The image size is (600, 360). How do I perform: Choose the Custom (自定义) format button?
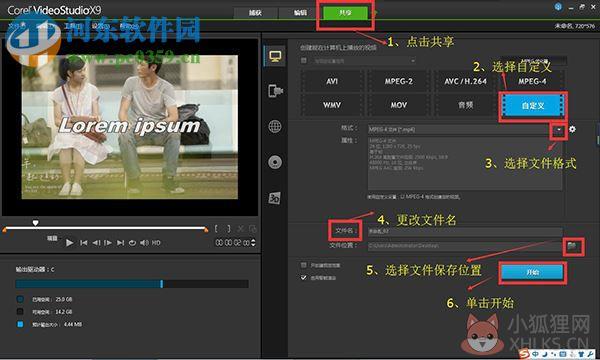click(533, 106)
